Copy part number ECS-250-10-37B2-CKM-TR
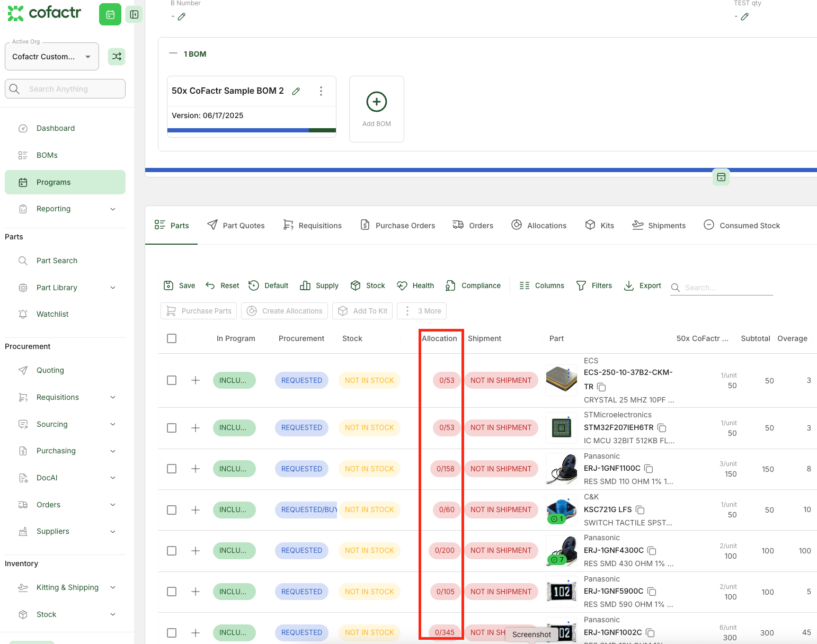The image size is (817, 644). click(x=601, y=387)
